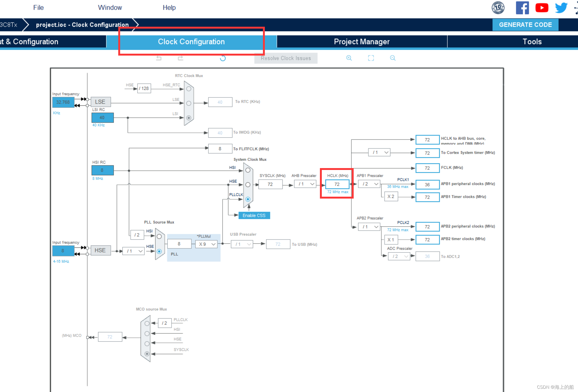Click the Enable CSS button
This screenshot has height=392, width=578.
254,215
